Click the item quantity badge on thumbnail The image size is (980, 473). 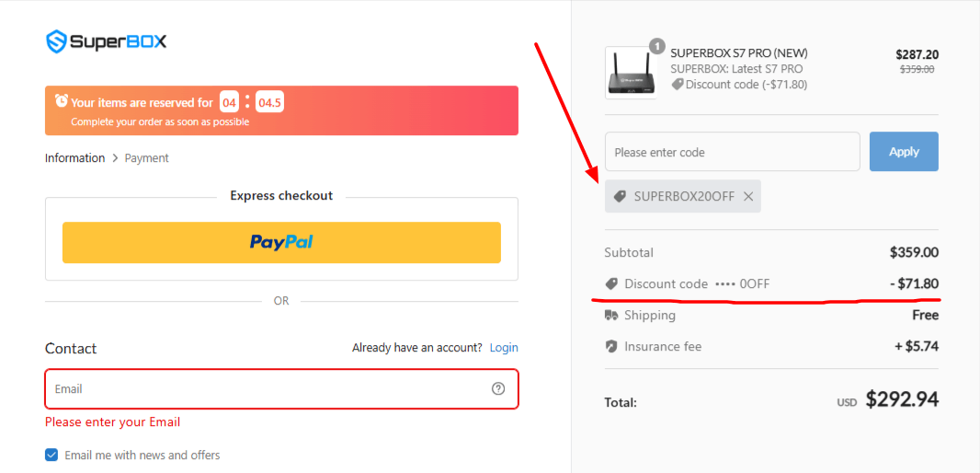[x=656, y=45]
